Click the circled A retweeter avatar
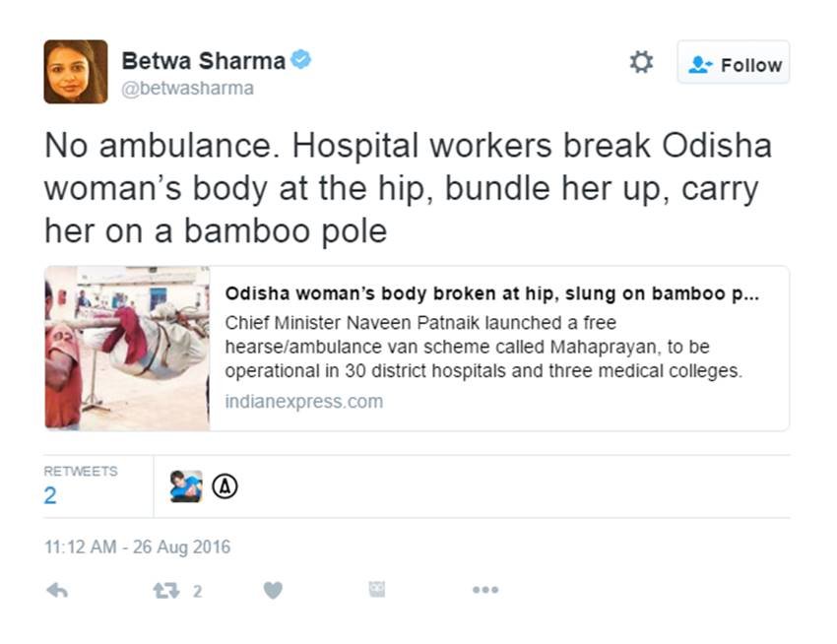The height and width of the screenshot is (644, 837). tap(225, 486)
